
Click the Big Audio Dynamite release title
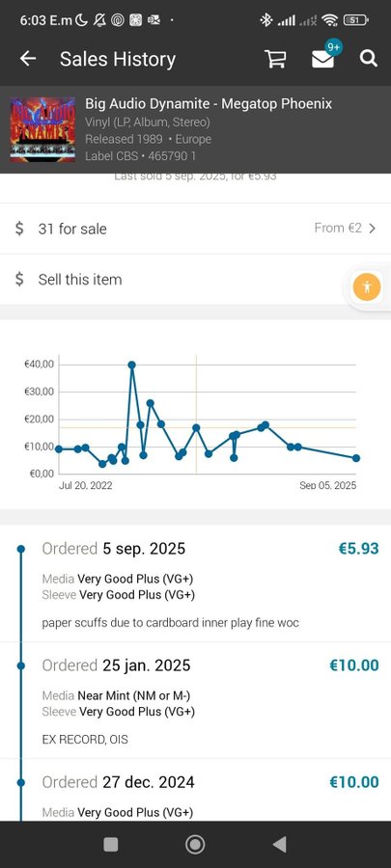[209, 103]
